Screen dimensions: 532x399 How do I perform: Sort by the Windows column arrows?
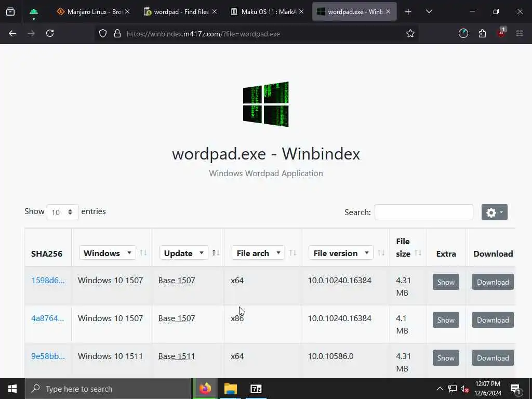[x=143, y=253]
